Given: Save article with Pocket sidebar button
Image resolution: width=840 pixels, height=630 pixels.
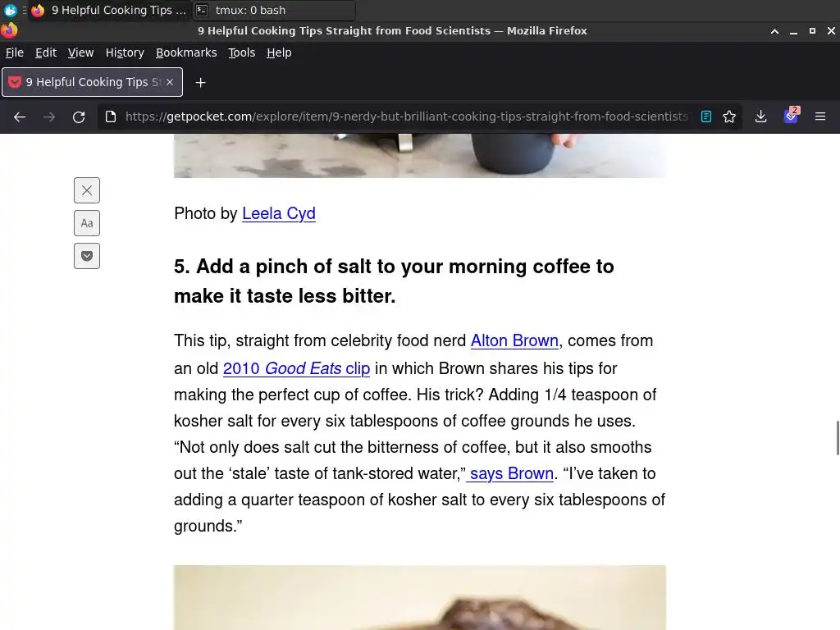Looking at the screenshot, I should pos(87,256).
